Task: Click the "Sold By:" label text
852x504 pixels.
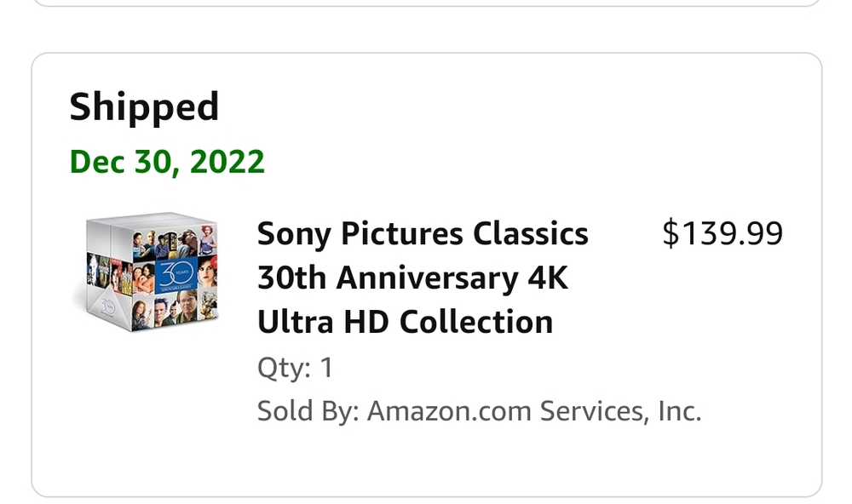Action: 308,411
